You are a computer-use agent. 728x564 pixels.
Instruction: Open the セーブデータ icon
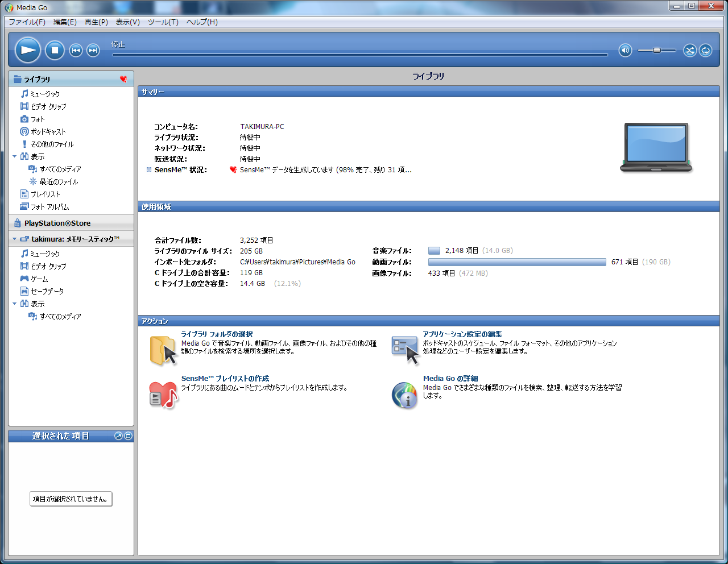point(24,291)
